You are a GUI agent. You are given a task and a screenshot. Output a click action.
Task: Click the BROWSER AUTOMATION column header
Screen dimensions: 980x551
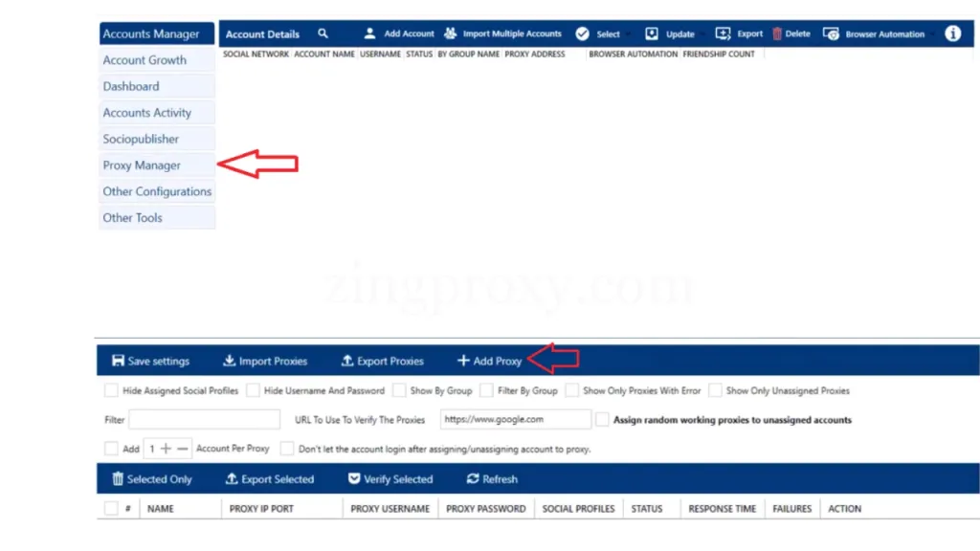pyautogui.click(x=634, y=54)
